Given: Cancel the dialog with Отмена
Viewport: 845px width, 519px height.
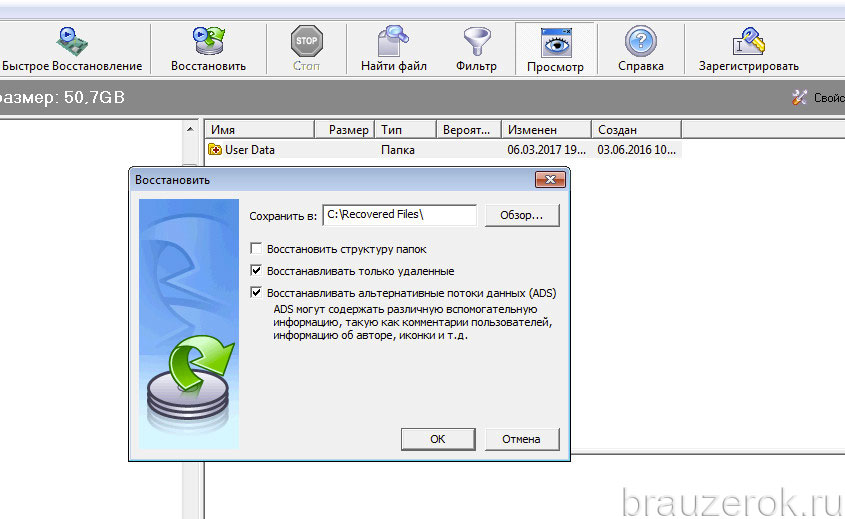Looking at the screenshot, I should [522, 439].
